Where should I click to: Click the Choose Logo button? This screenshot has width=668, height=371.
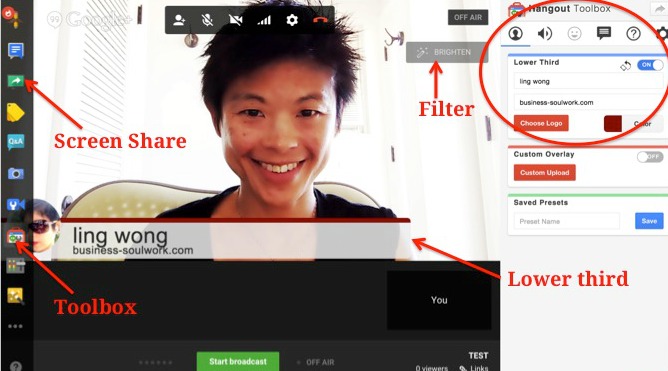pos(541,123)
